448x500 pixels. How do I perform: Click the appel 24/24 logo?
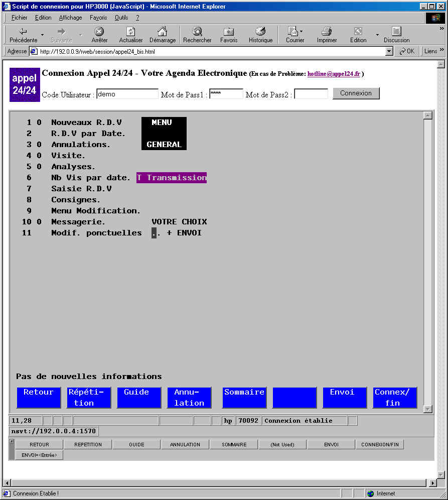coord(25,84)
